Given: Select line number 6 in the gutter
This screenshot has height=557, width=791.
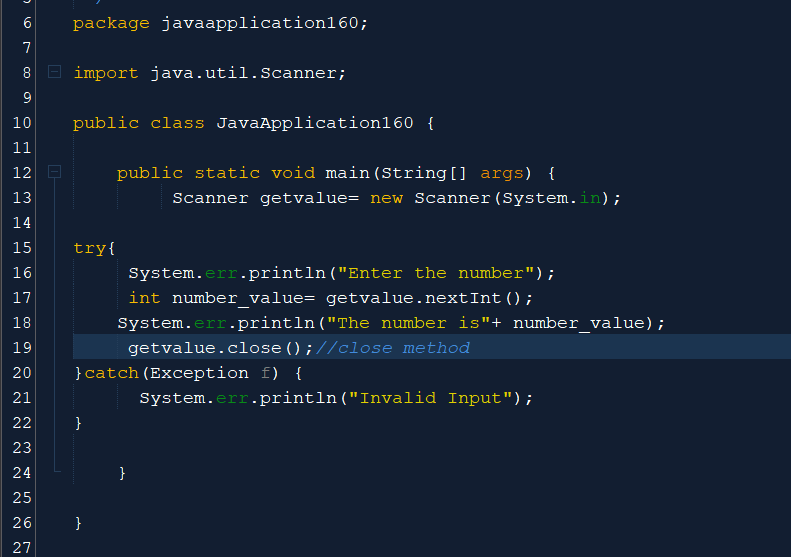Looking at the screenshot, I should (27, 23).
